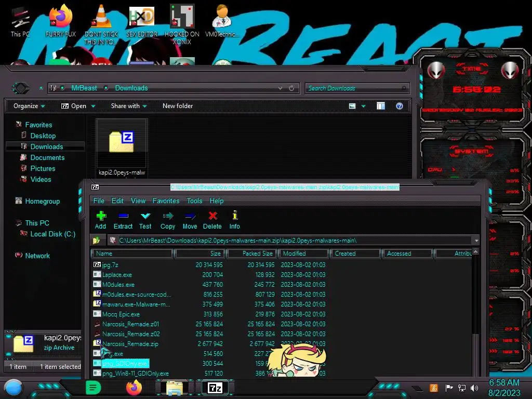Open 7-Zip Edit menu
532x399 pixels.
tap(117, 201)
